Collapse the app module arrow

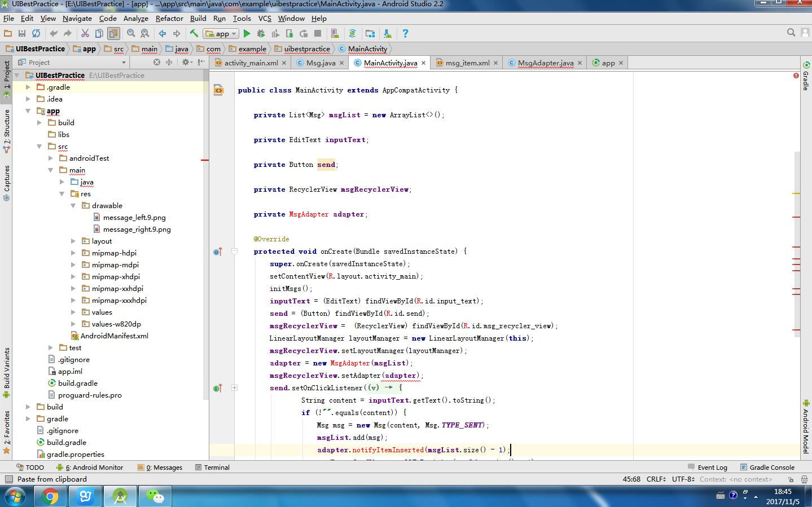(x=28, y=111)
